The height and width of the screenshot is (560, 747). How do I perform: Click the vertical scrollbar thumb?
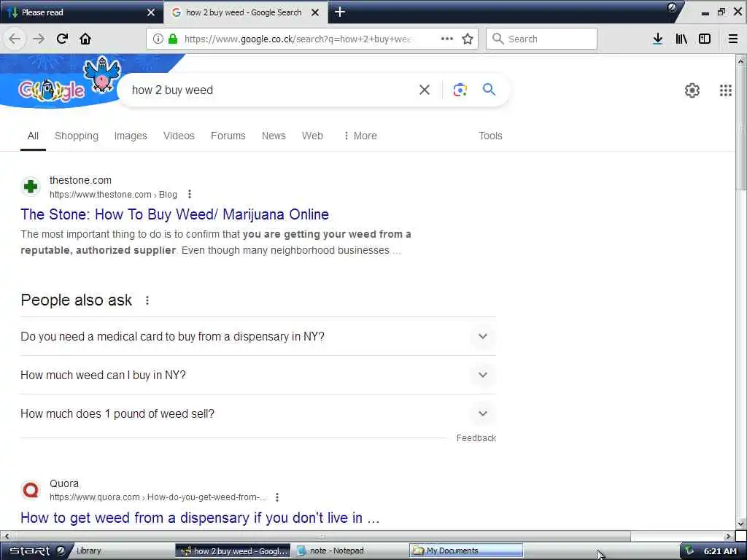click(740, 128)
